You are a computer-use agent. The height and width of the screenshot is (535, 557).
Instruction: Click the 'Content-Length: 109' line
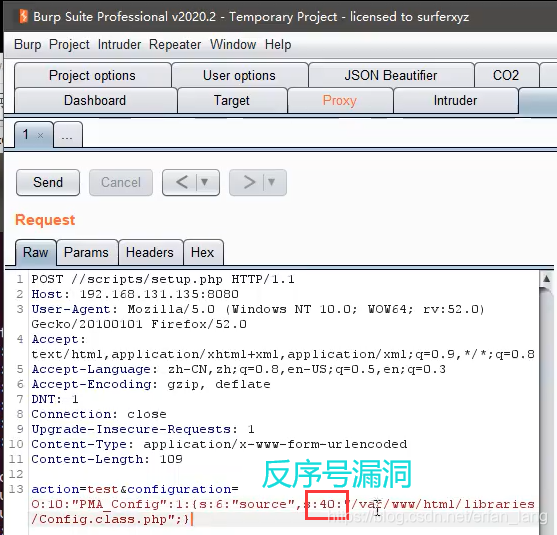[107, 459]
